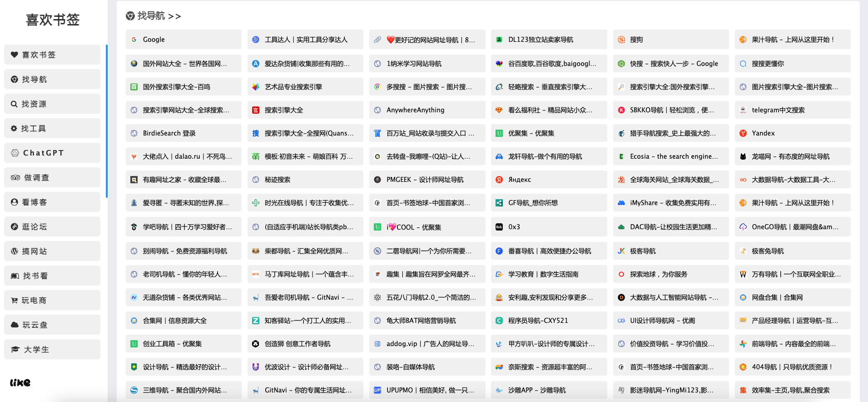Select 找资源 in the sidebar
The image size is (868, 402).
tap(52, 104)
